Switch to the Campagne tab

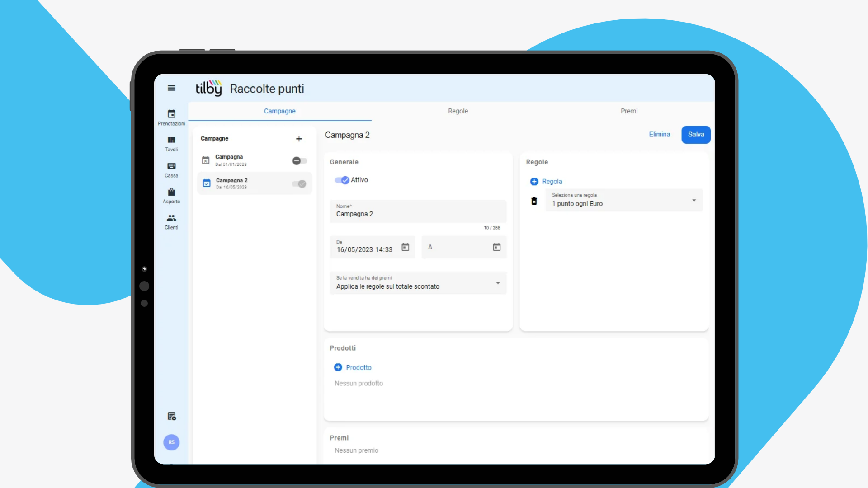coord(280,111)
